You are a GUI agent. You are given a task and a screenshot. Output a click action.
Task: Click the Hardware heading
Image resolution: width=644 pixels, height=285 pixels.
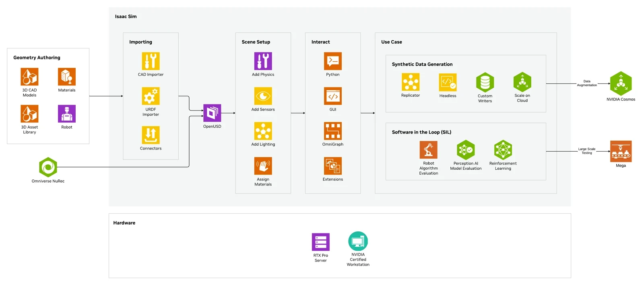(124, 223)
